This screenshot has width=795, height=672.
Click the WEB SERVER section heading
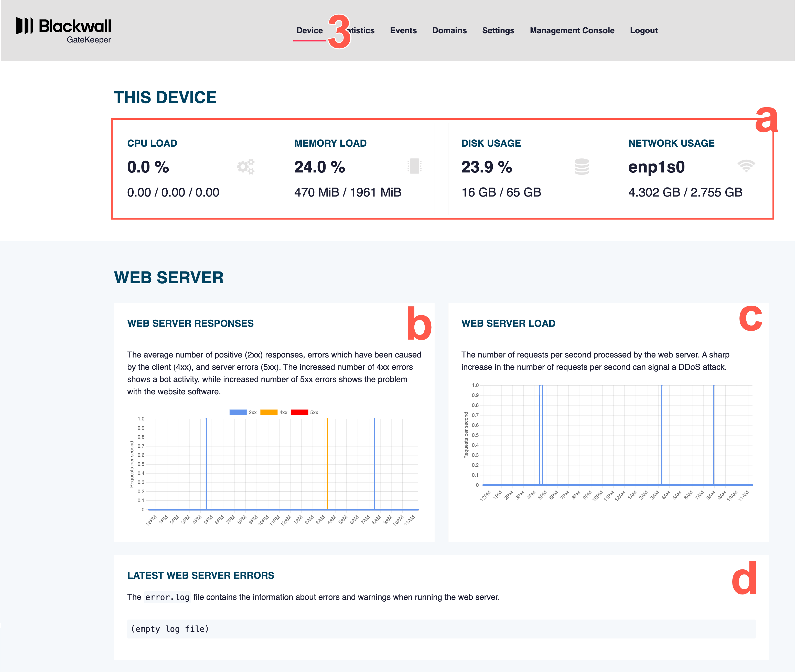[169, 278]
